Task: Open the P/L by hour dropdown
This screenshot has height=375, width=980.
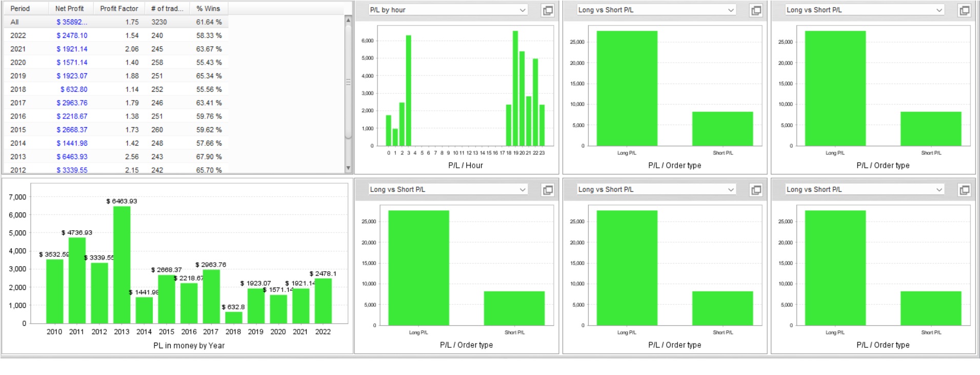Action: (x=448, y=10)
